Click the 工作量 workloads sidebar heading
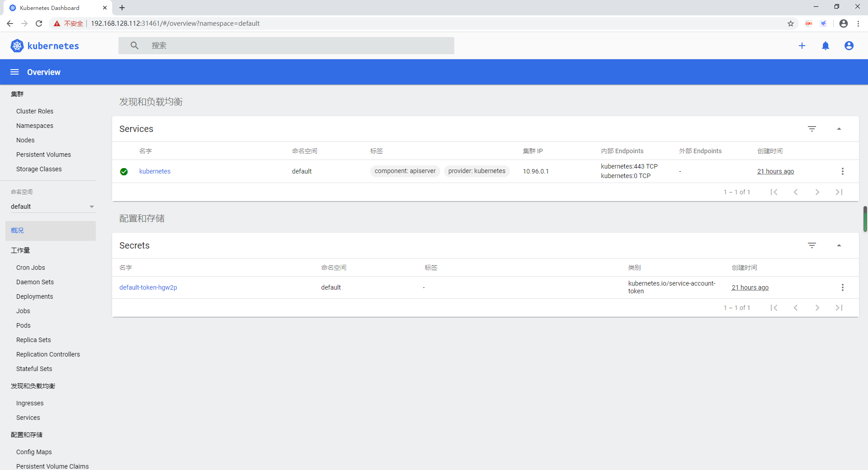The height and width of the screenshot is (470, 868). 20,250
